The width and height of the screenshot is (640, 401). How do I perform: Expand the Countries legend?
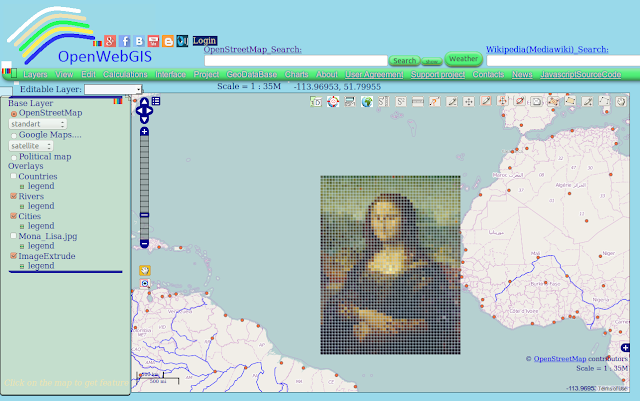22,187
